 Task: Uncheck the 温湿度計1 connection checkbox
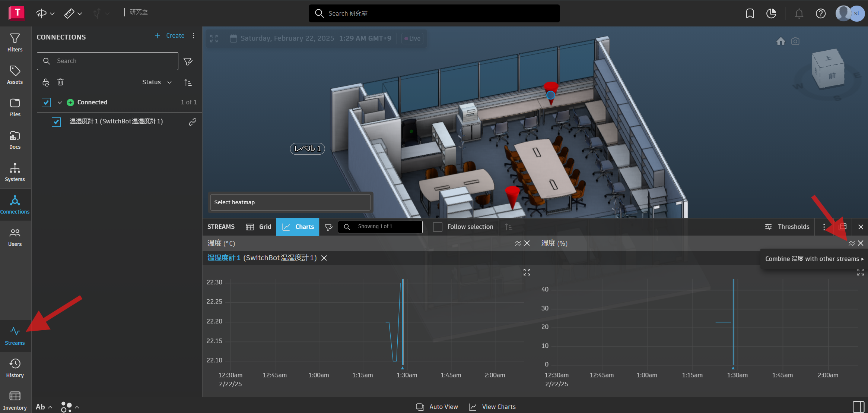tap(56, 122)
